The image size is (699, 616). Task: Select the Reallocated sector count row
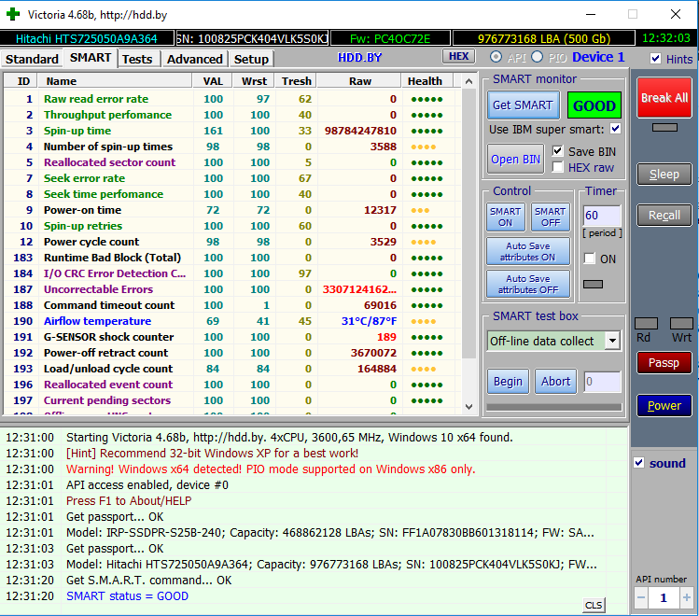231,162
